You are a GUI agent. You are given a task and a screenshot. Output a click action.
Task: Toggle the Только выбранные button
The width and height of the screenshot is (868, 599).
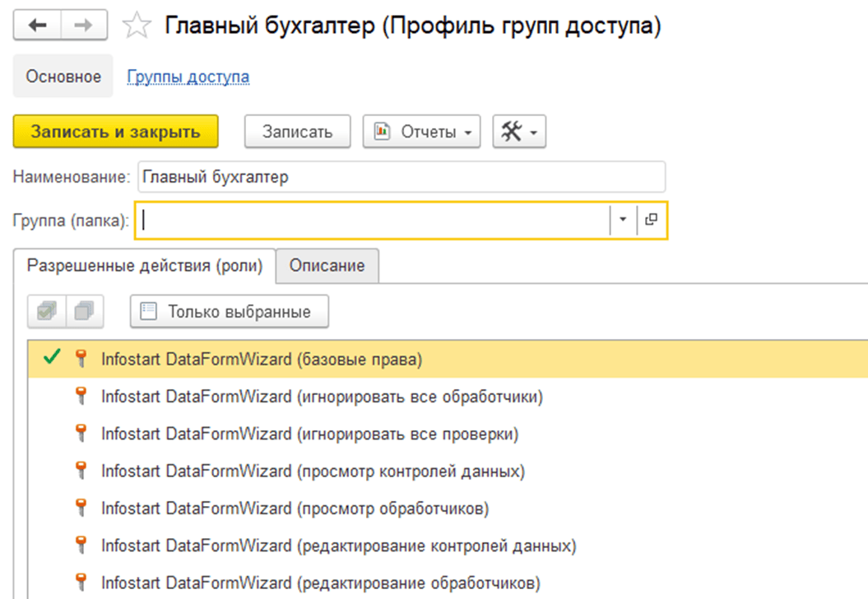[x=230, y=311]
